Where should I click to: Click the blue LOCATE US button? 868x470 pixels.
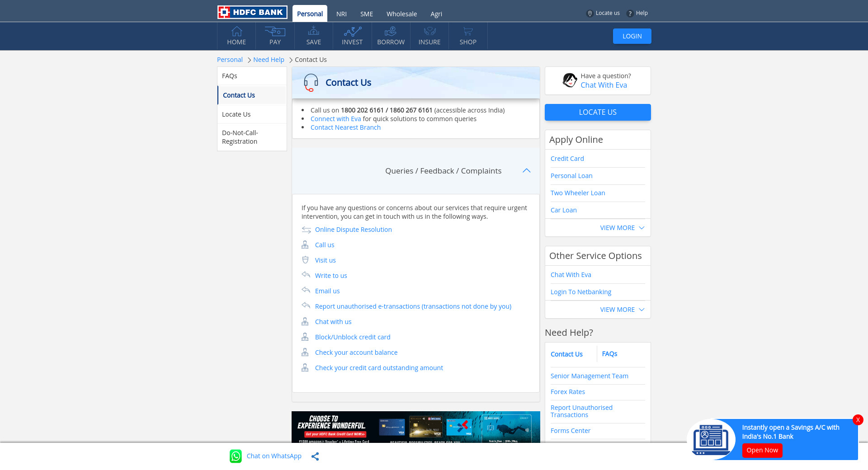598,112
